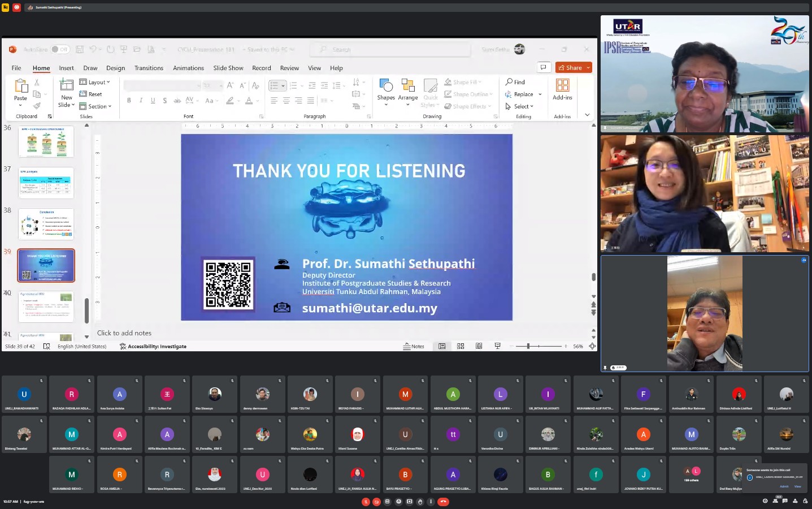Viewport: 812px width, 509px height.
Task: Toggle AutoSave switch in PowerPoint
Action: click(59, 49)
